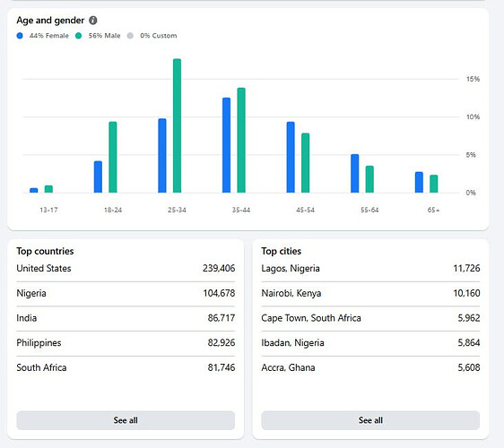This screenshot has width=504, height=448.
Task: Select the India country row
Action: [x=126, y=318]
